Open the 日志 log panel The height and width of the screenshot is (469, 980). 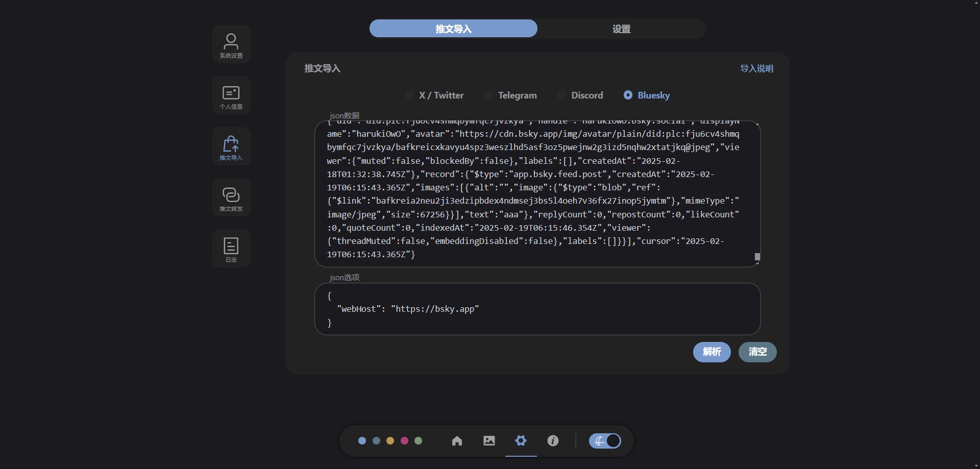(x=231, y=249)
